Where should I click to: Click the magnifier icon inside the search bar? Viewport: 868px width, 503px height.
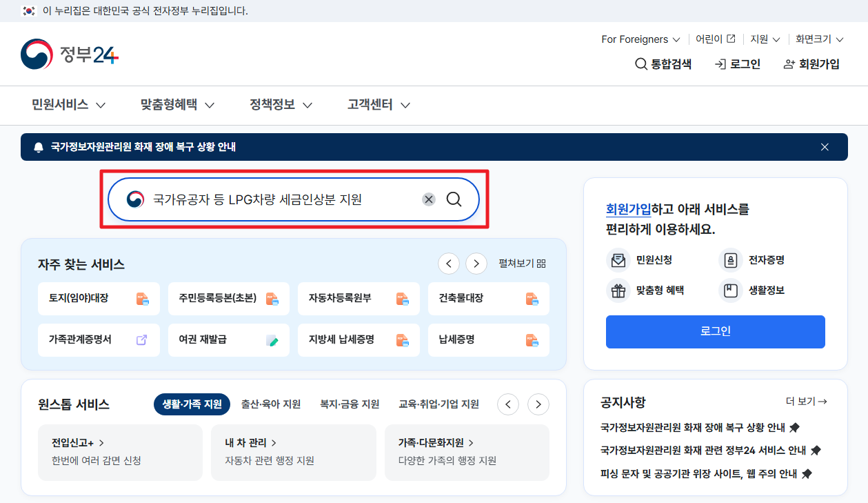(x=454, y=199)
